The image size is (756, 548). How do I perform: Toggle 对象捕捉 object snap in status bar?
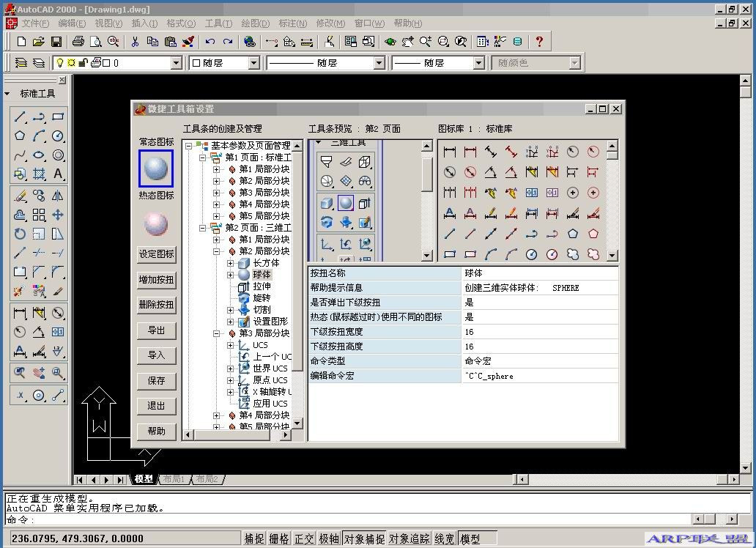pos(365,538)
